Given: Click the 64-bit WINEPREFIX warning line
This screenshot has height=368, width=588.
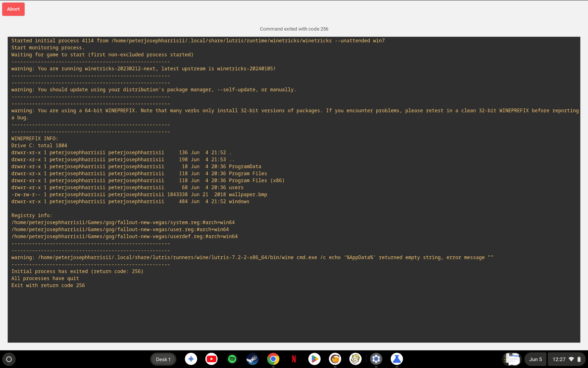Looking at the screenshot, I should 295,114.
